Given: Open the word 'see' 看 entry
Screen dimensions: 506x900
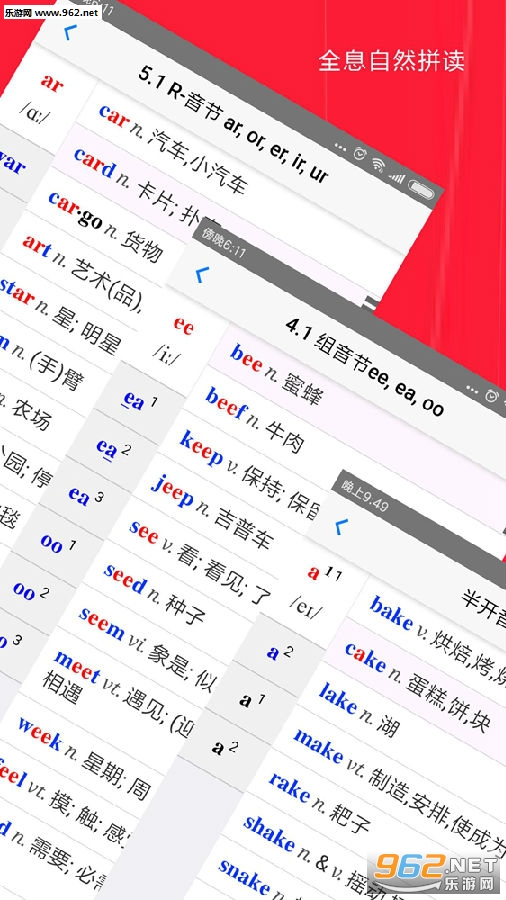Looking at the screenshot, I should [200, 562].
